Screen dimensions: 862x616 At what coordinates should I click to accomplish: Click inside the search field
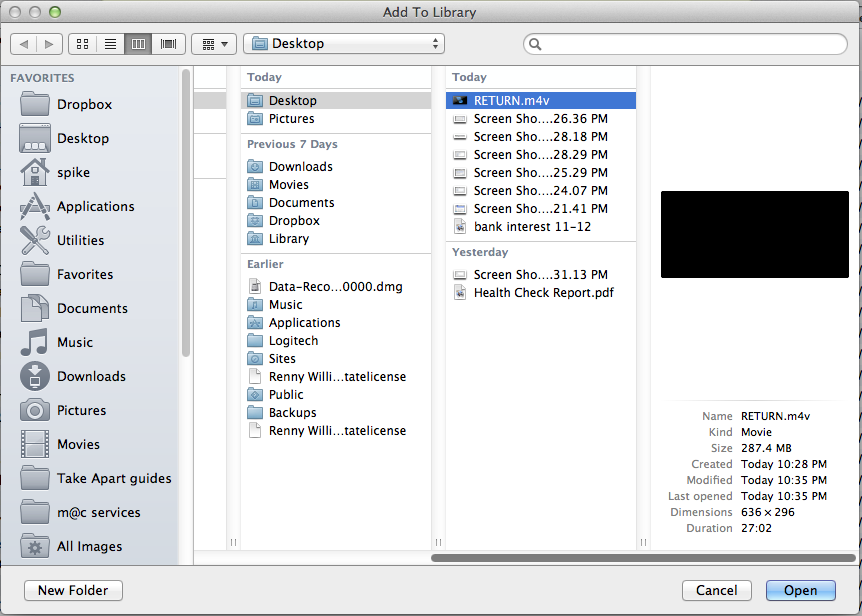tap(690, 44)
